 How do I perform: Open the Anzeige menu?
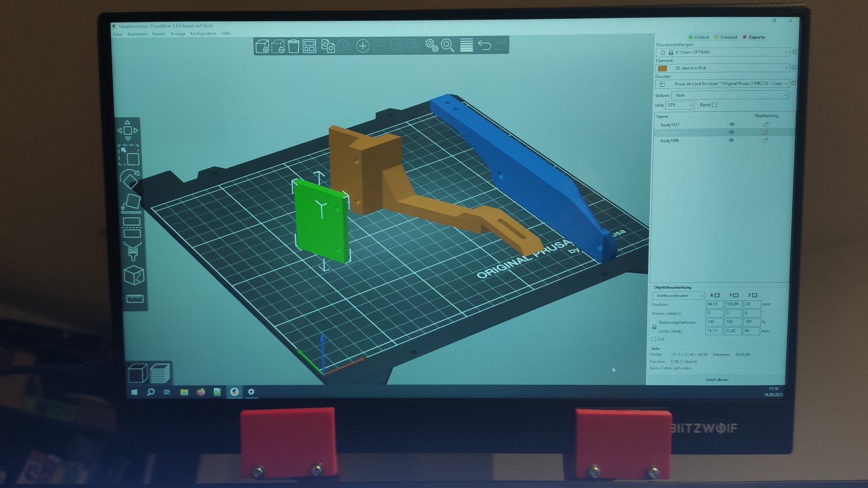point(178,33)
